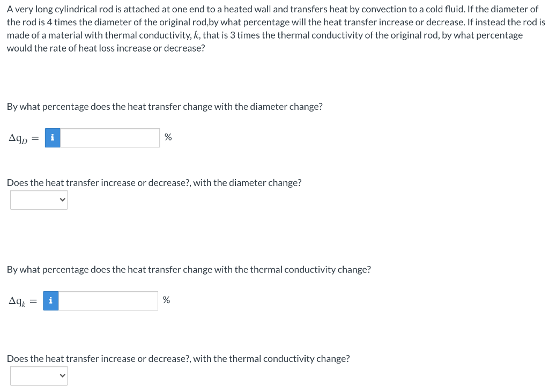Click 'increase or decrease' thermal conductivity question text
Image resolution: width=549 pixels, height=392 pixels.
178,359
